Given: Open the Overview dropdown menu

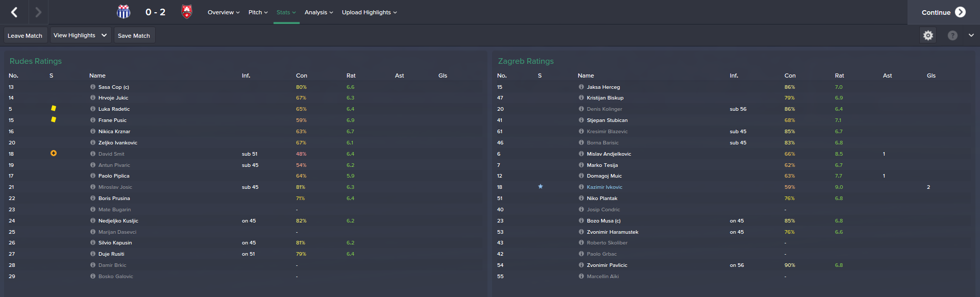Looking at the screenshot, I should pos(224,12).
